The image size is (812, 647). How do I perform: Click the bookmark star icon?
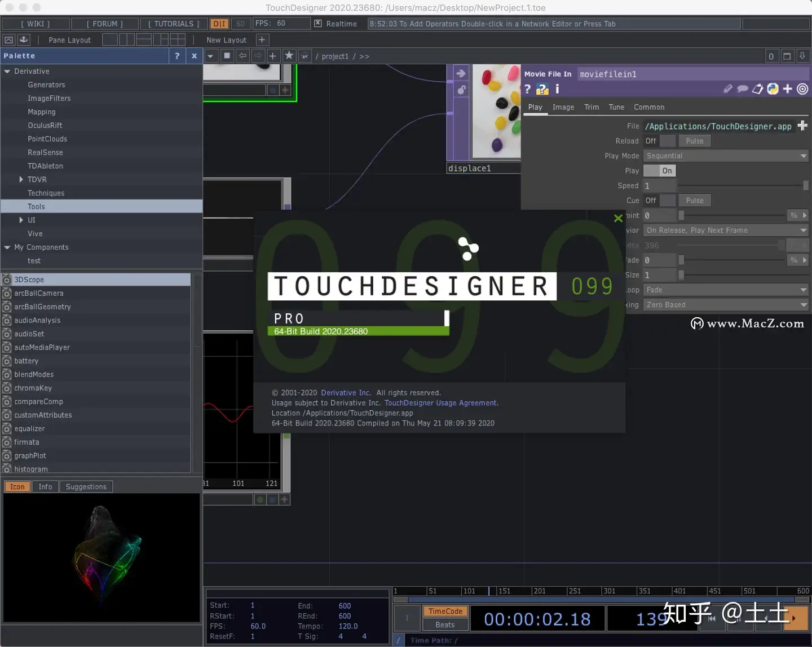pyautogui.click(x=289, y=55)
